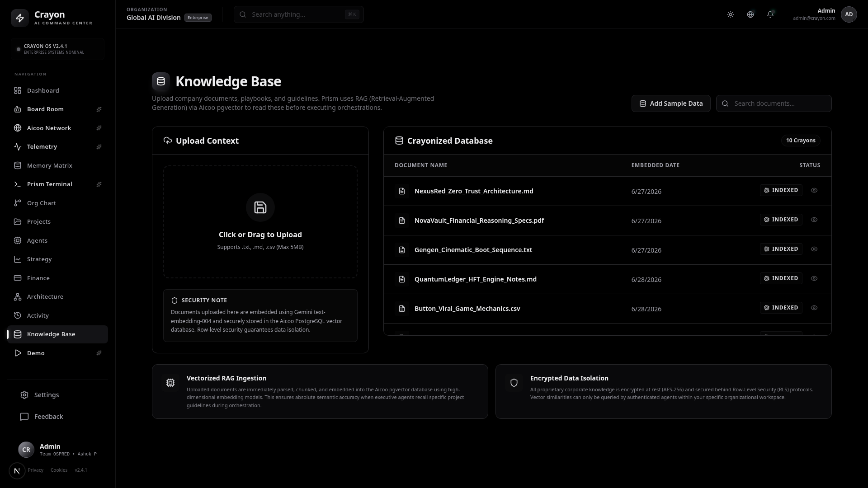Click INDEXED status of NexusRed_Zero_Trust_Architecture.md
Image resolution: width=868 pixels, height=488 pixels.
[x=781, y=190]
